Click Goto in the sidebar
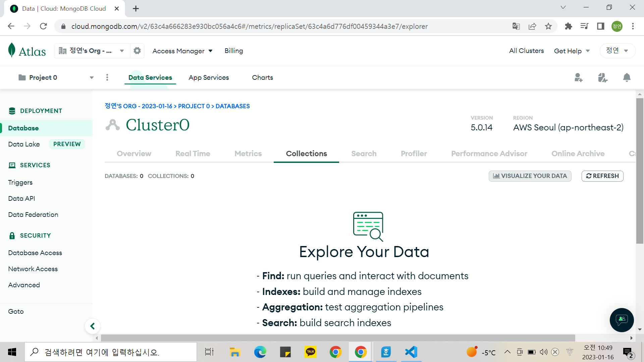This screenshot has height=362, width=644. click(16, 311)
